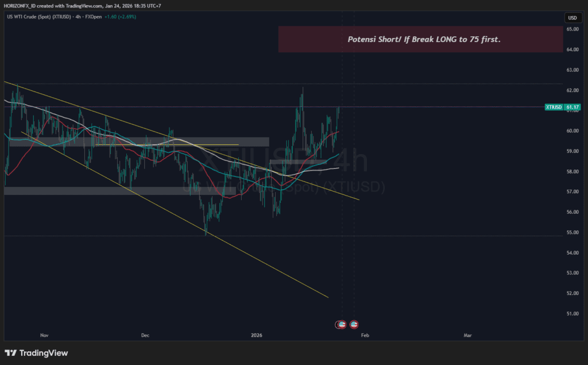Open the USD currency selector on the price axis
588x365 pixels.
click(571, 18)
